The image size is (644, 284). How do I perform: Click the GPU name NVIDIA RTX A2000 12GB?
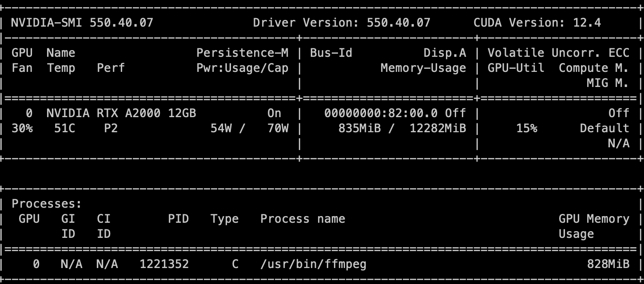pyautogui.click(x=121, y=113)
